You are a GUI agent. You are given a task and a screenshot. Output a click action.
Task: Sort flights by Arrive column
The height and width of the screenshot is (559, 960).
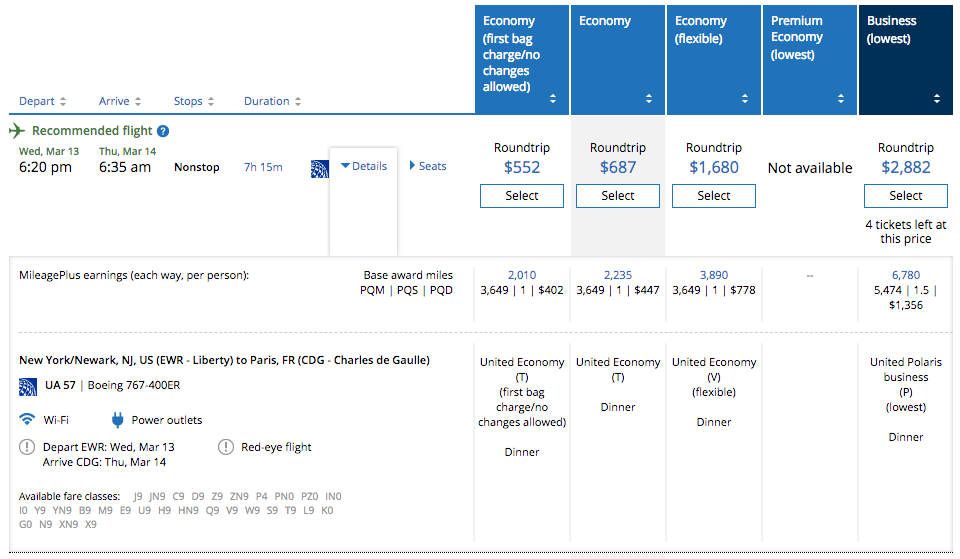[x=120, y=101]
